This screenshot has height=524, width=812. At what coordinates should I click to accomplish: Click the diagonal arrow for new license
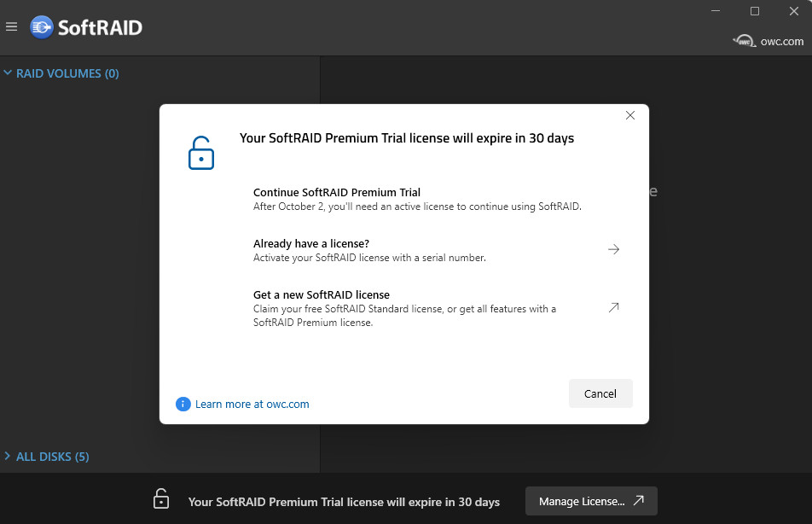click(x=613, y=307)
